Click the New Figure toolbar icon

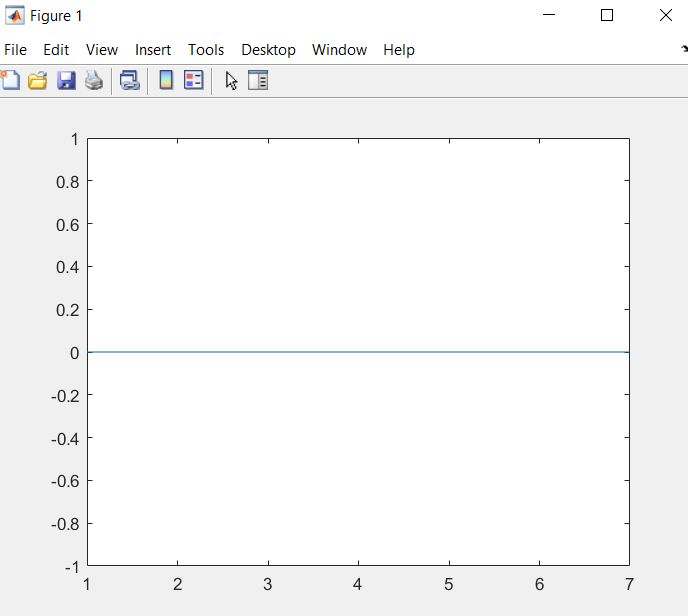[x=10, y=80]
